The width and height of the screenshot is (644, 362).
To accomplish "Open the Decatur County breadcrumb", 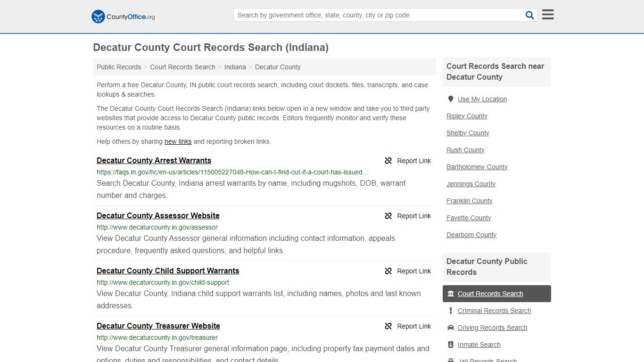I will (x=278, y=67).
